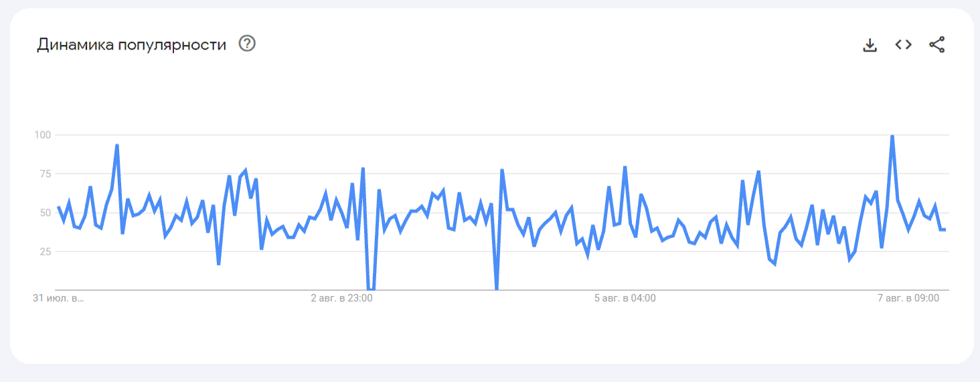Open the embed code icon
Screen dimensions: 980x382
pyautogui.click(x=903, y=45)
